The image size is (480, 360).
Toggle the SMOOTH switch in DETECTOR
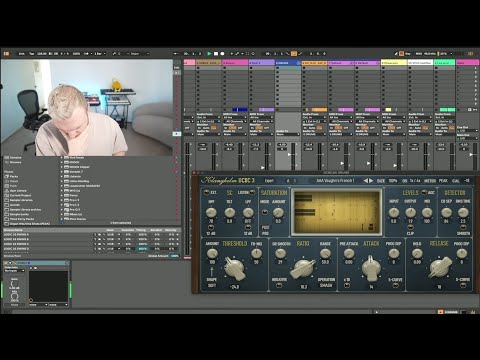[x=463, y=227]
